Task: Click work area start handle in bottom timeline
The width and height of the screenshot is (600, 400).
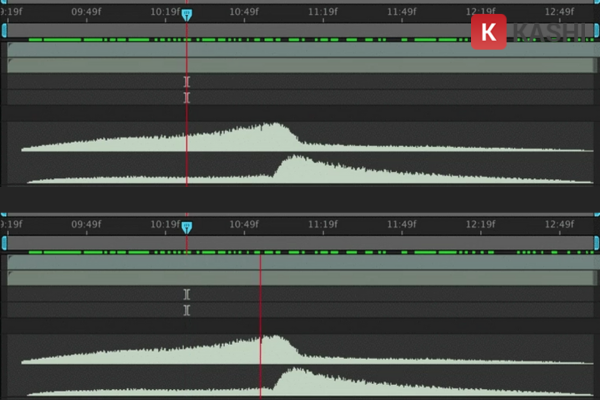Action: coord(4,243)
